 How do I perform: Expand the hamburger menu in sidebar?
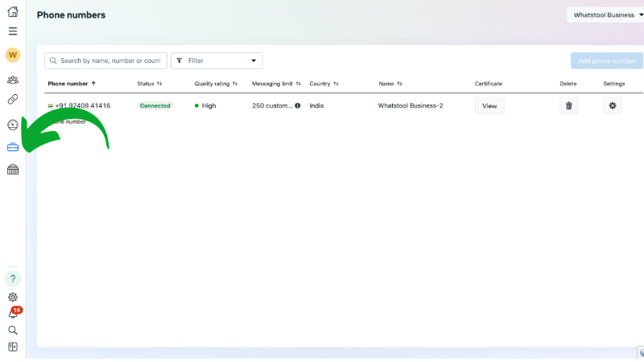(12, 31)
